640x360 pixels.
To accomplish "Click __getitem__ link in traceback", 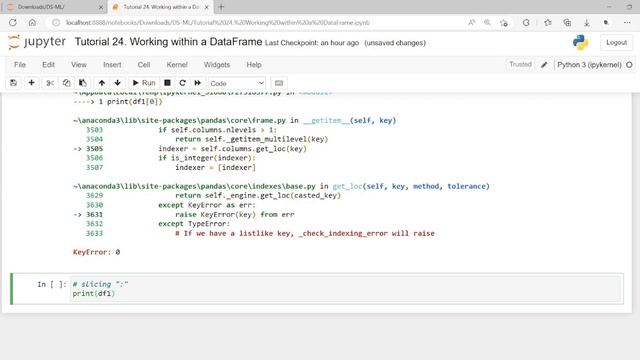I will (x=326, y=120).
